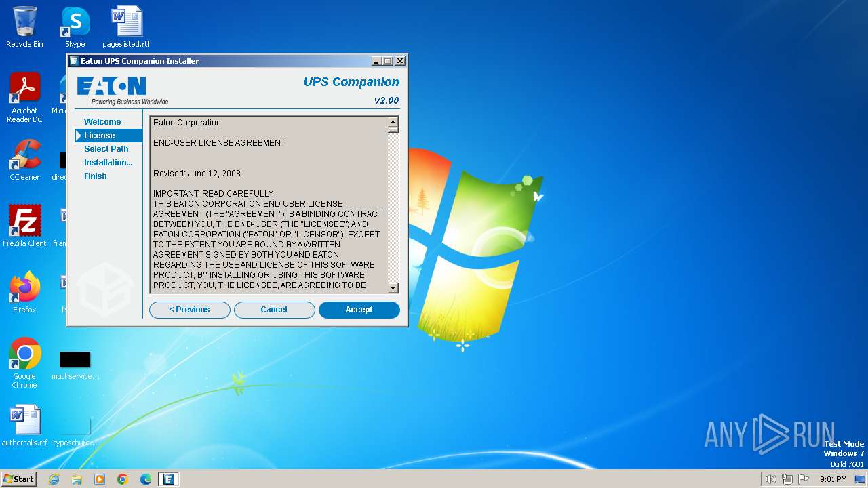
Task: Click the v2.00 version label
Action: (x=387, y=100)
